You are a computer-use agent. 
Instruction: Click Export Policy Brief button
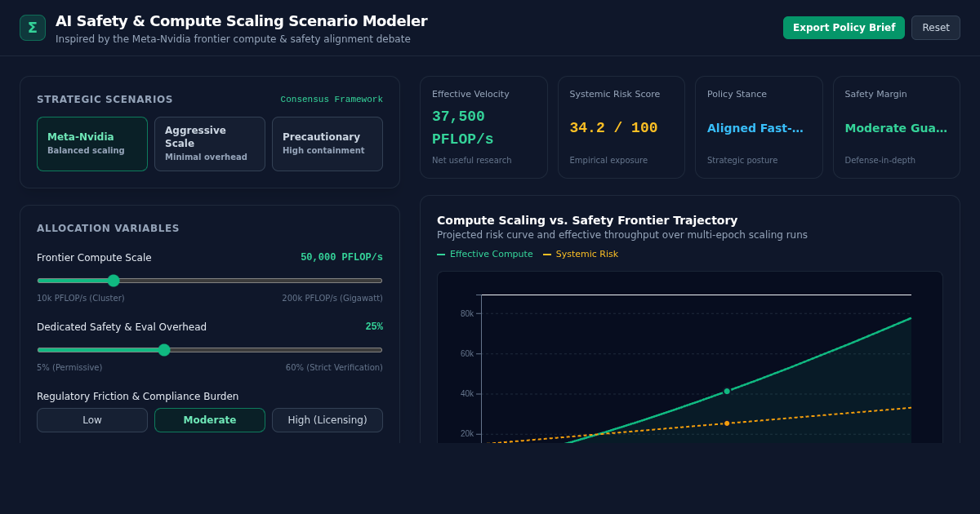coord(844,28)
